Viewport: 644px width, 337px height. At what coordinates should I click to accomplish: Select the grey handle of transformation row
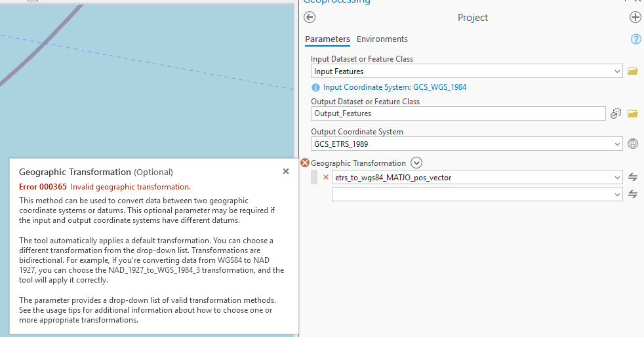point(314,177)
